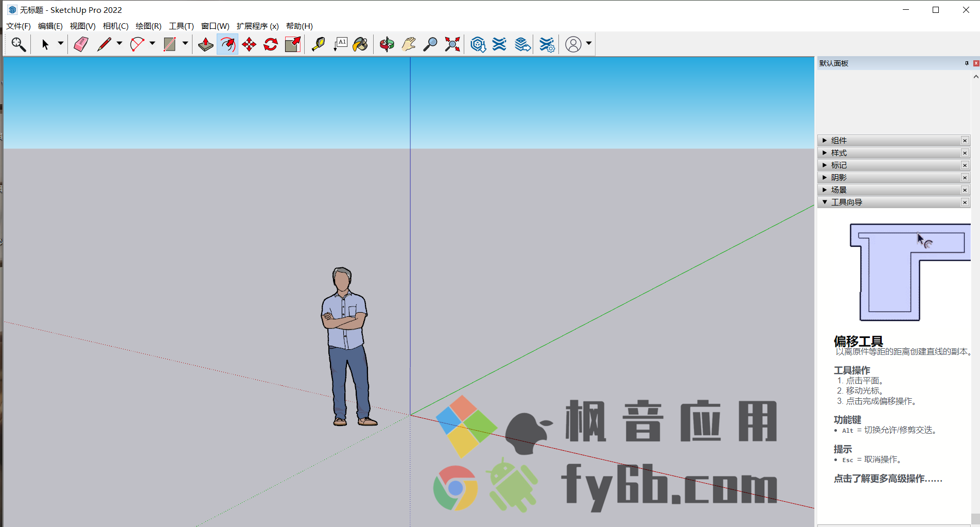The height and width of the screenshot is (527, 980).
Task: Open the account dropdown arrow
Action: coord(589,44)
